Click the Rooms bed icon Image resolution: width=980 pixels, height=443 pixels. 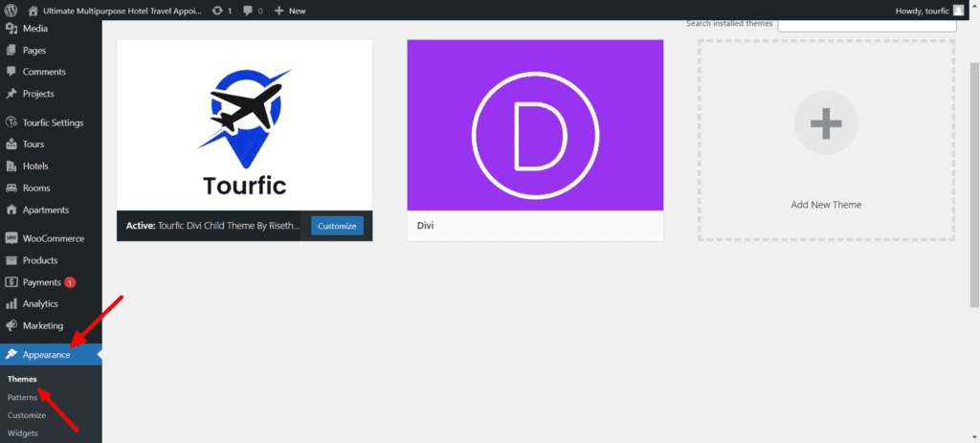pos(11,188)
